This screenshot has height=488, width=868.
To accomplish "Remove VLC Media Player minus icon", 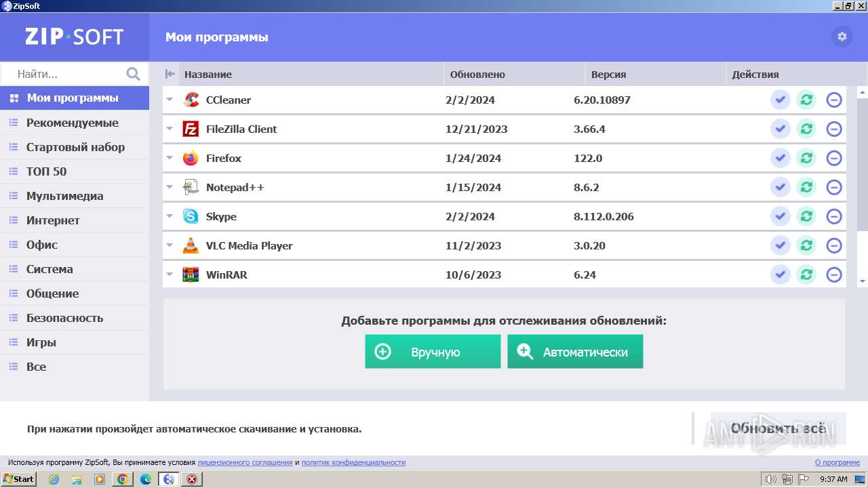I will [x=834, y=245].
